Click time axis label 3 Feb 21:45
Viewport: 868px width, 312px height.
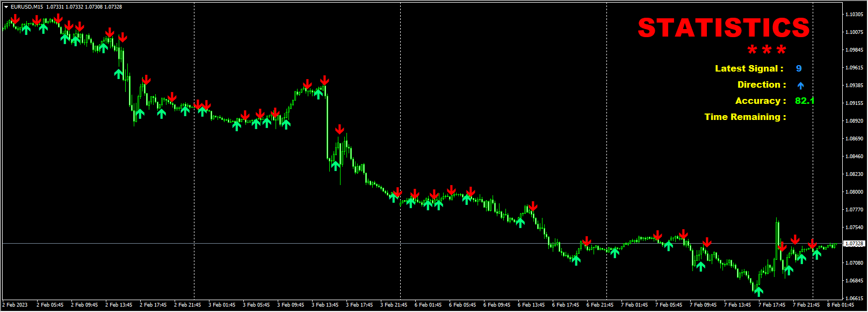click(394, 305)
